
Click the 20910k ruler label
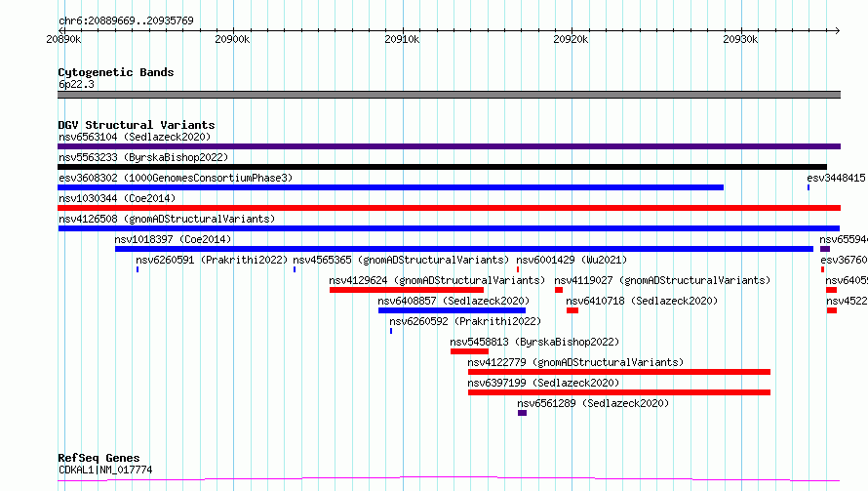(x=402, y=39)
